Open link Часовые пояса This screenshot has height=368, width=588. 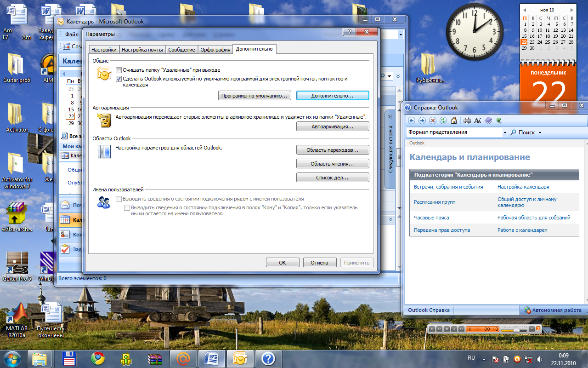[431, 218]
